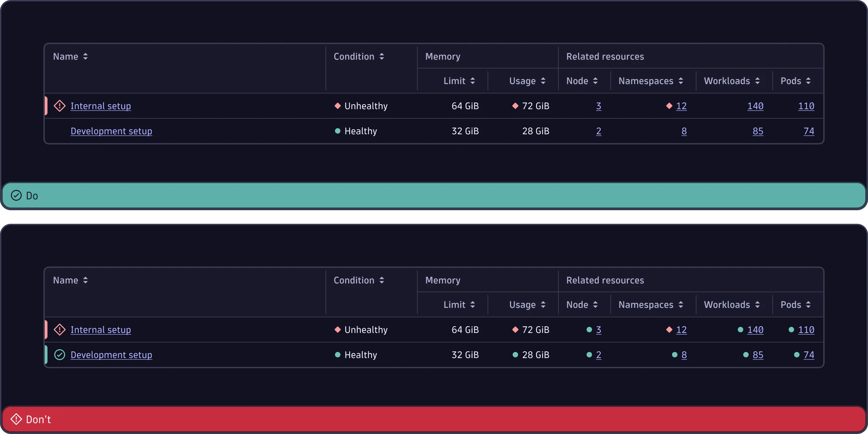
Task: Open node count 3 link in Don't table
Action: 599,330
